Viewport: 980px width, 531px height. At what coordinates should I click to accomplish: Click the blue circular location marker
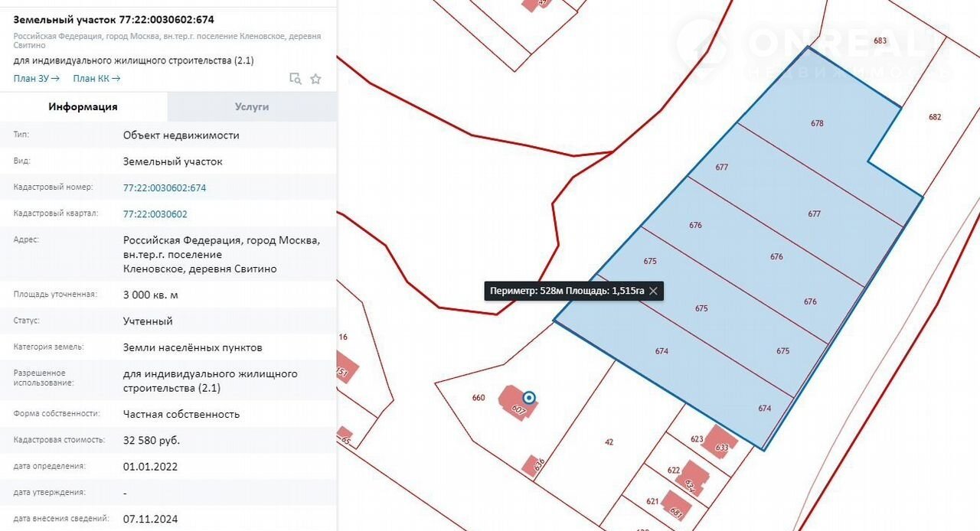pyautogui.click(x=528, y=397)
